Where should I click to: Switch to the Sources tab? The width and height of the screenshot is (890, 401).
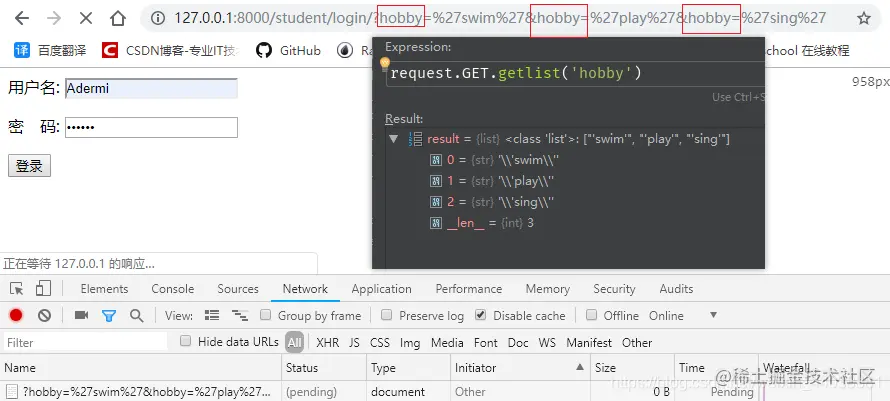tap(238, 289)
